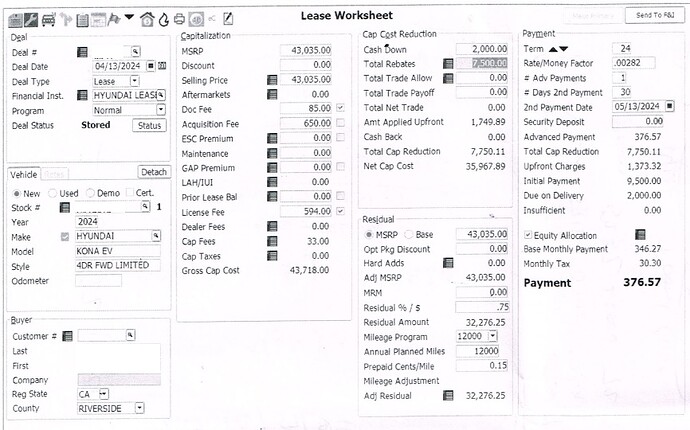Click the Term up/down arrows
Screen dimensions: 690x430
point(558,48)
